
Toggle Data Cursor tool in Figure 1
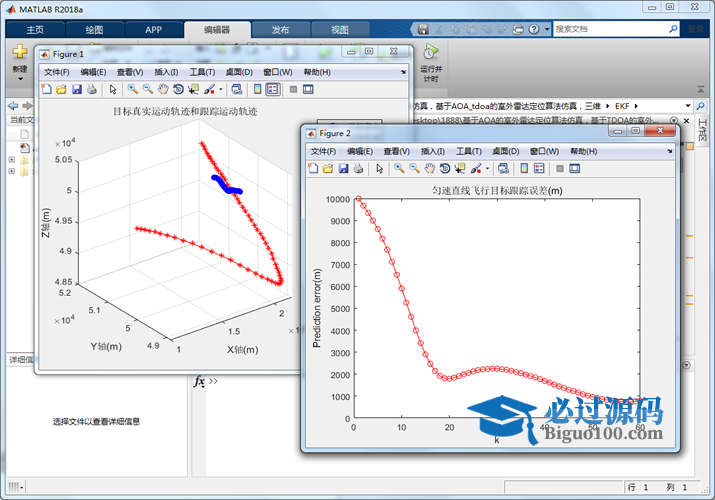[x=193, y=89]
